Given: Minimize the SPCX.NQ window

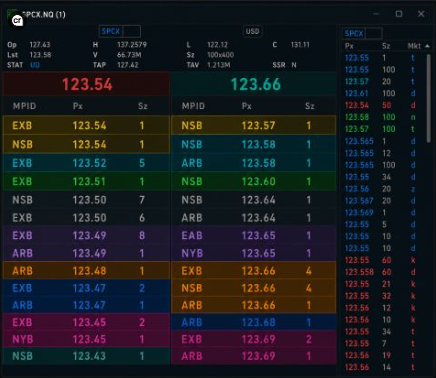Looking at the screenshot, I should [376, 14].
